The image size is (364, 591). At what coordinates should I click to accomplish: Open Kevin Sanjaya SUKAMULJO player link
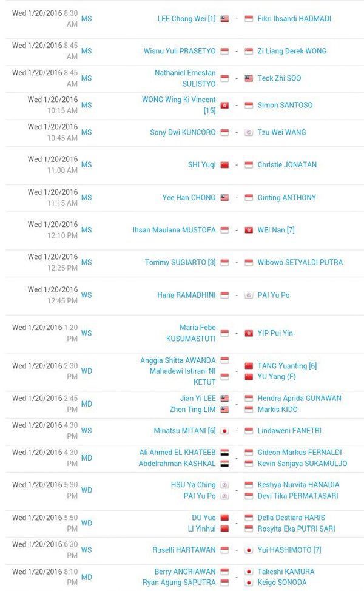click(302, 464)
